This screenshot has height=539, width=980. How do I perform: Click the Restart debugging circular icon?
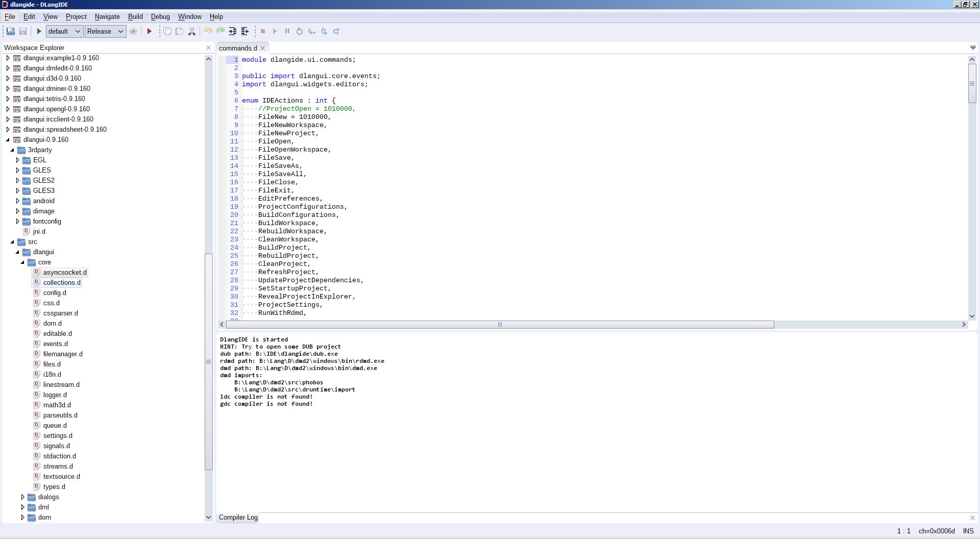click(300, 31)
